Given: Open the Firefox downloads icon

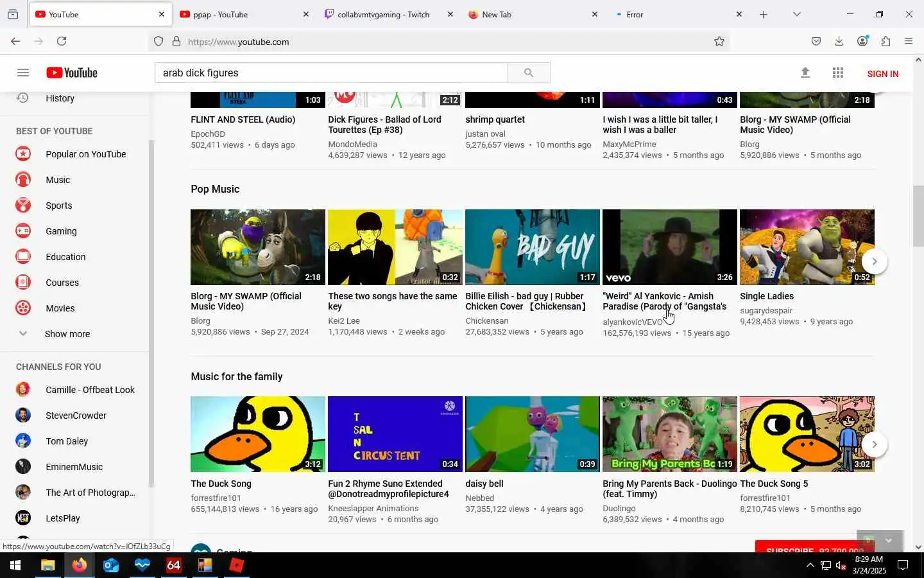Looking at the screenshot, I should point(839,41).
